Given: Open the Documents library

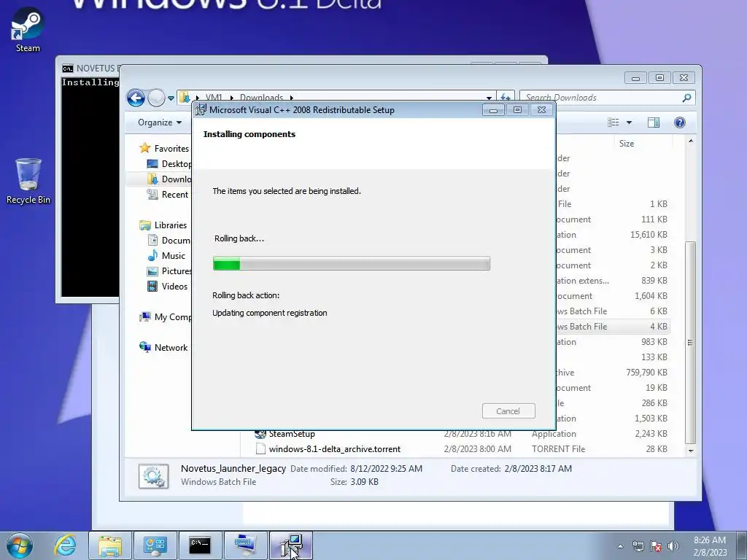Looking at the screenshot, I should tap(169, 241).
